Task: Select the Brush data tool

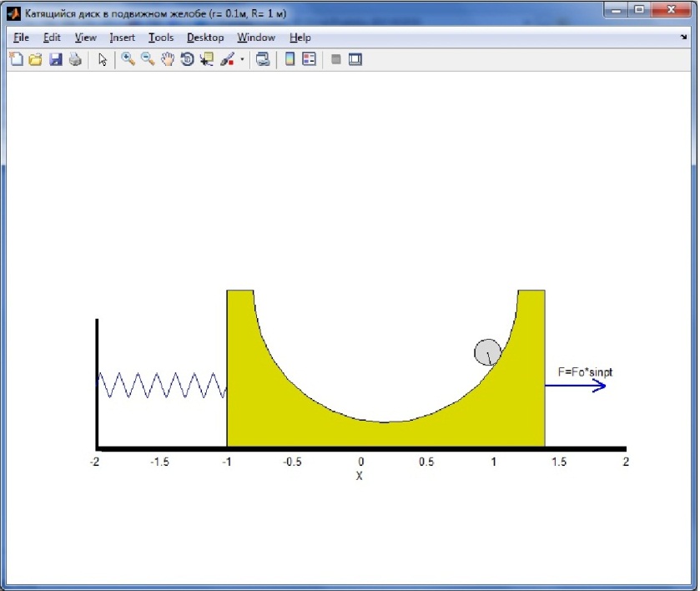Action: tap(227, 59)
